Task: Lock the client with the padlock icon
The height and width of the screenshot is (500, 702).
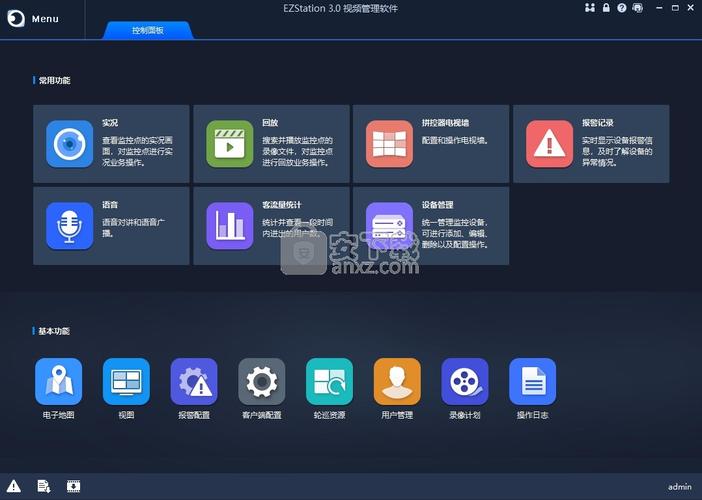Action: pos(606,8)
